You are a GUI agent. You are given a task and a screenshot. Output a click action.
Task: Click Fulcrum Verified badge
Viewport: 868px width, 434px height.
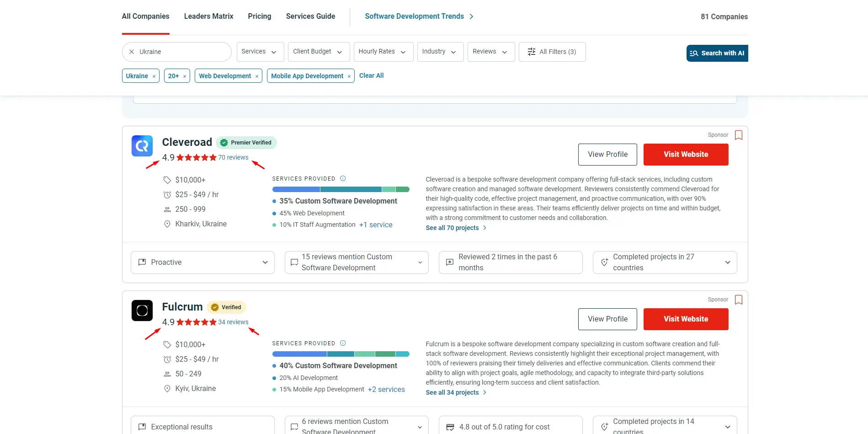point(227,307)
